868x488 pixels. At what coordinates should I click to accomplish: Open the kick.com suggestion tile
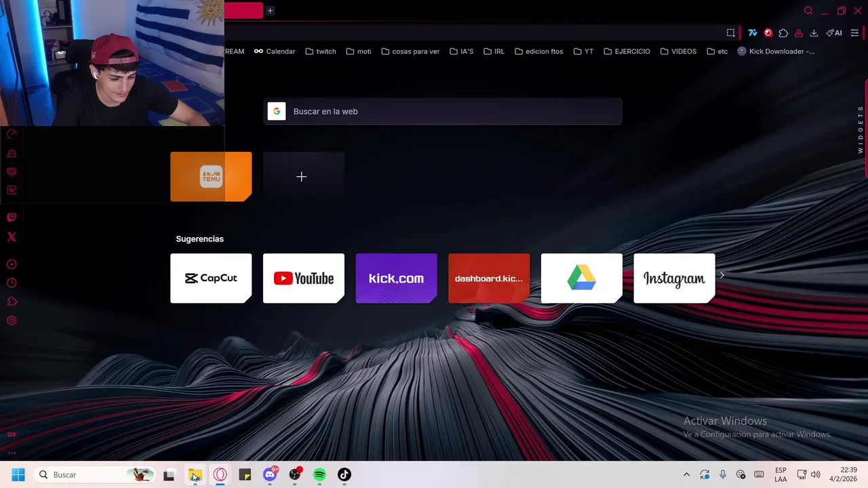pyautogui.click(x=396, y=278)
